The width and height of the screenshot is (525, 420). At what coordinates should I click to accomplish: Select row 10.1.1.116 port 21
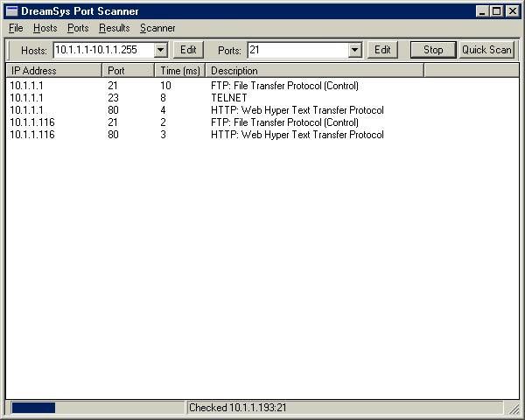pos(262,122)
